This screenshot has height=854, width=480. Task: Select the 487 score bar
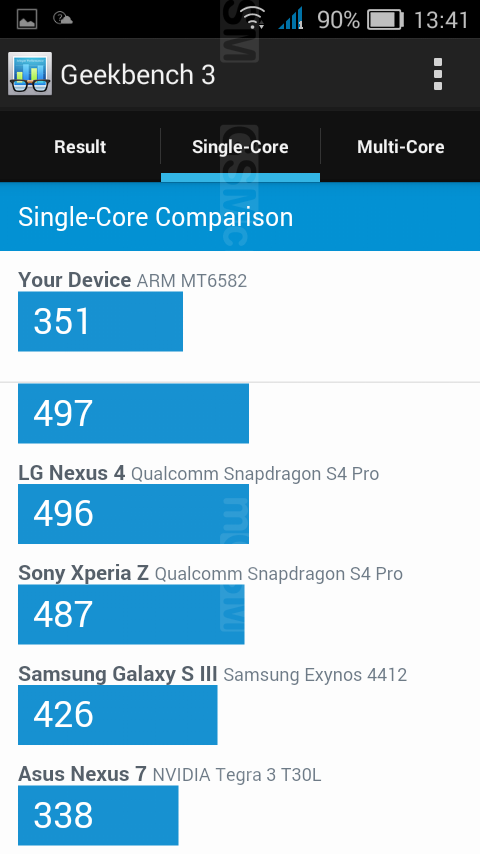[x=131, y=614]
